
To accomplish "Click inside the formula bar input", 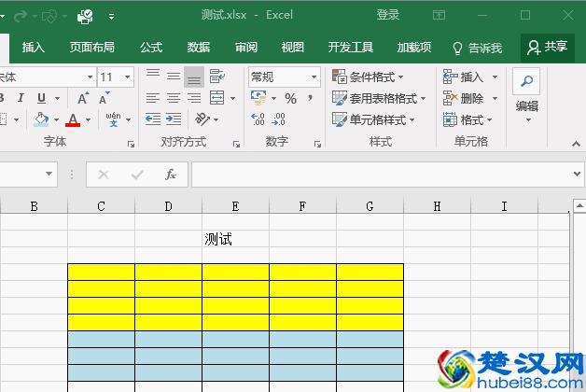I will click(382, 175).
